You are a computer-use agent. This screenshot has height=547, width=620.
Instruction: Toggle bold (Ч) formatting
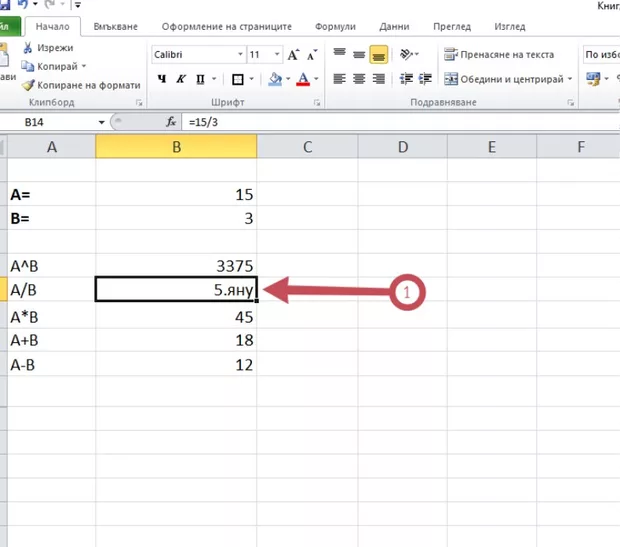[162, 79]
